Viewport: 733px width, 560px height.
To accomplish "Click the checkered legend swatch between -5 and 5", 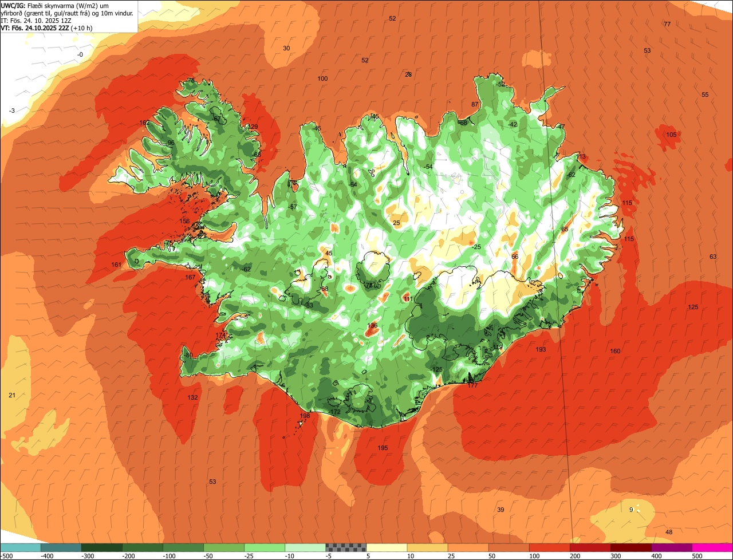I will (x=346, y=547).
